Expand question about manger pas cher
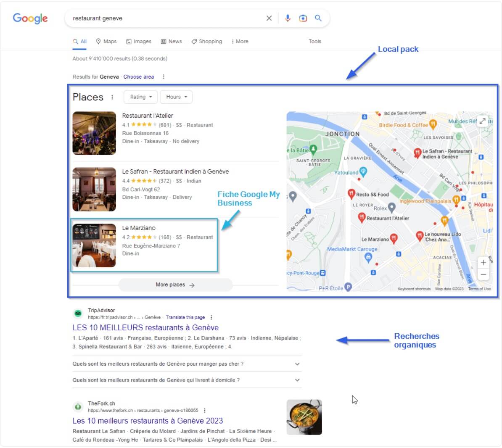Screen dimensions: 502x448 tap(187, 364)
